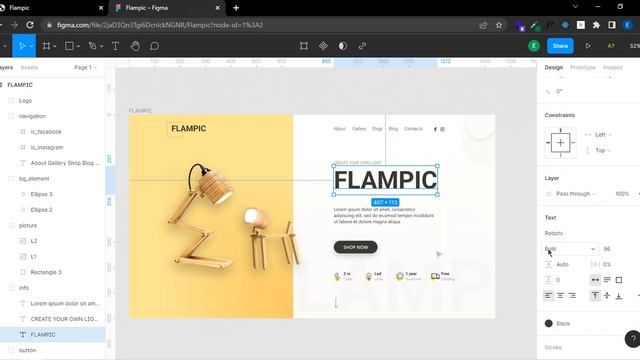The width and height of the screenshot is (640, 360).
Task: Click the line height Auto field
Action: tap(562, 264)
